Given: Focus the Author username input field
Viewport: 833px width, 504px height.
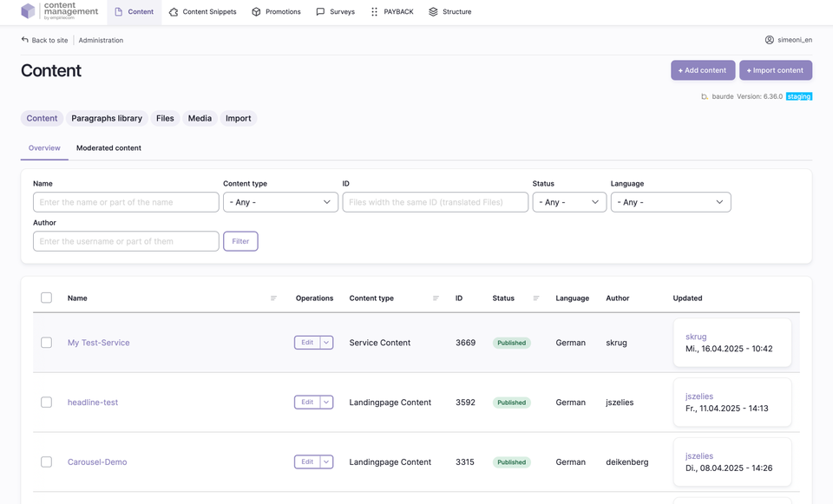Looking at the screenshot, I should coord(126,241).
